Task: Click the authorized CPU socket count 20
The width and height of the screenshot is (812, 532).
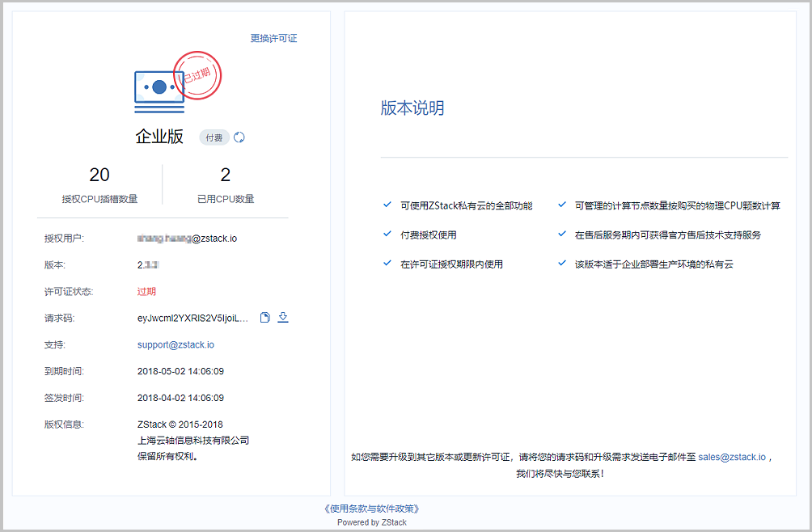Action: (x=99, y=175)
